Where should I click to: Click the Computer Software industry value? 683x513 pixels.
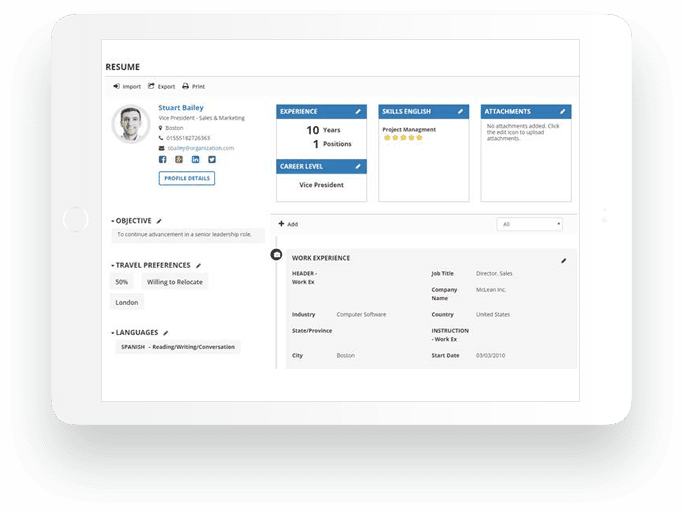pyautogui.click(x=361, y=314)
